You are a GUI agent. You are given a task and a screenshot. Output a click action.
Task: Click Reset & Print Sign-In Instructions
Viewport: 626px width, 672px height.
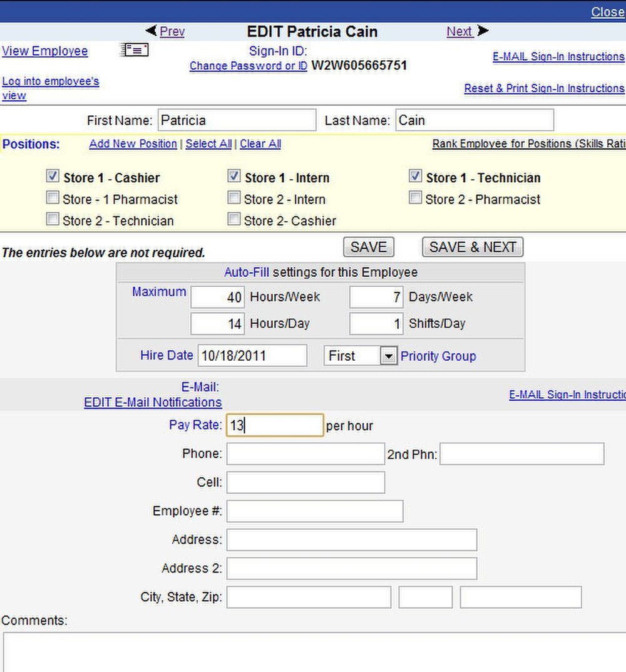click(543, 88)
